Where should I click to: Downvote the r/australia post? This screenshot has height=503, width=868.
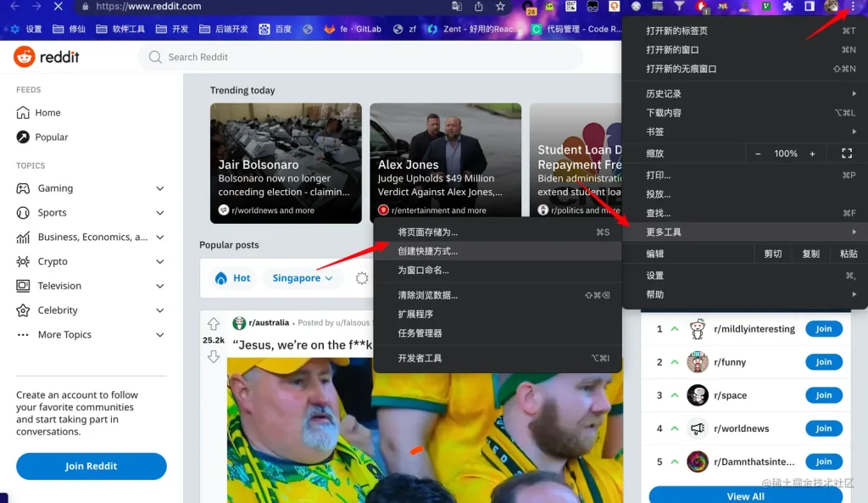pyautogui.click(x=213, y=356)
